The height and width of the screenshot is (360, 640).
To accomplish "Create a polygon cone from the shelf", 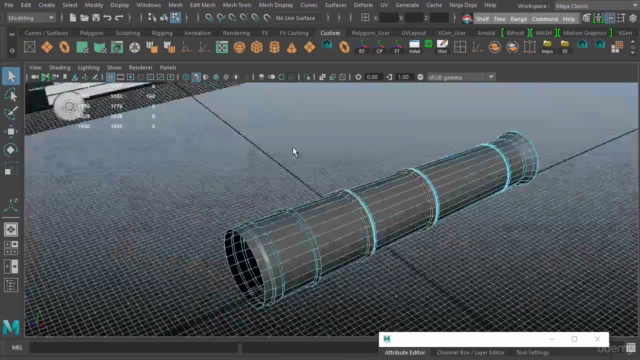I will [291, 47].
